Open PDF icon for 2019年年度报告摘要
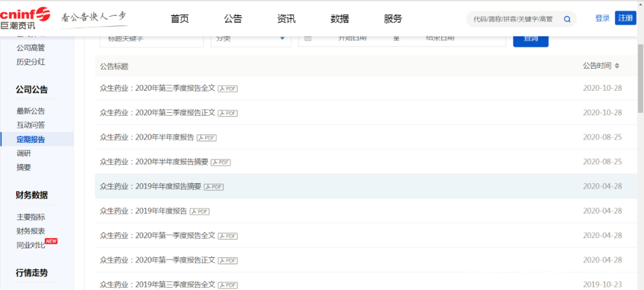The image size is (644, 290). click(213, 187)
